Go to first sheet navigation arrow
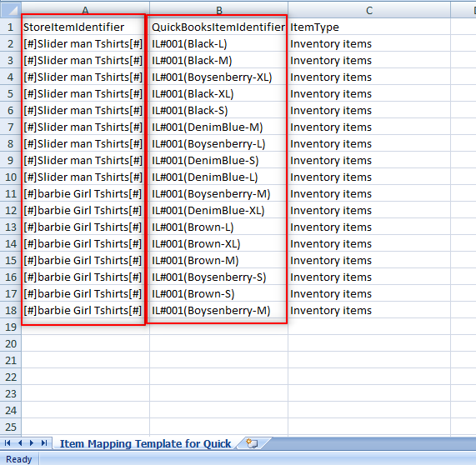The image size is (476, 465). (8, 443)
